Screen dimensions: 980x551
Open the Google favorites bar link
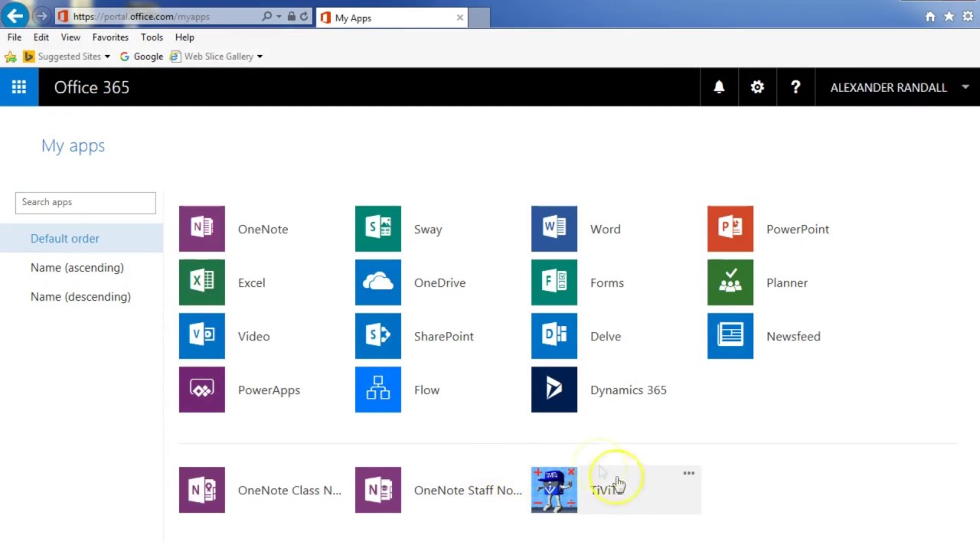[x=142, y=57]
